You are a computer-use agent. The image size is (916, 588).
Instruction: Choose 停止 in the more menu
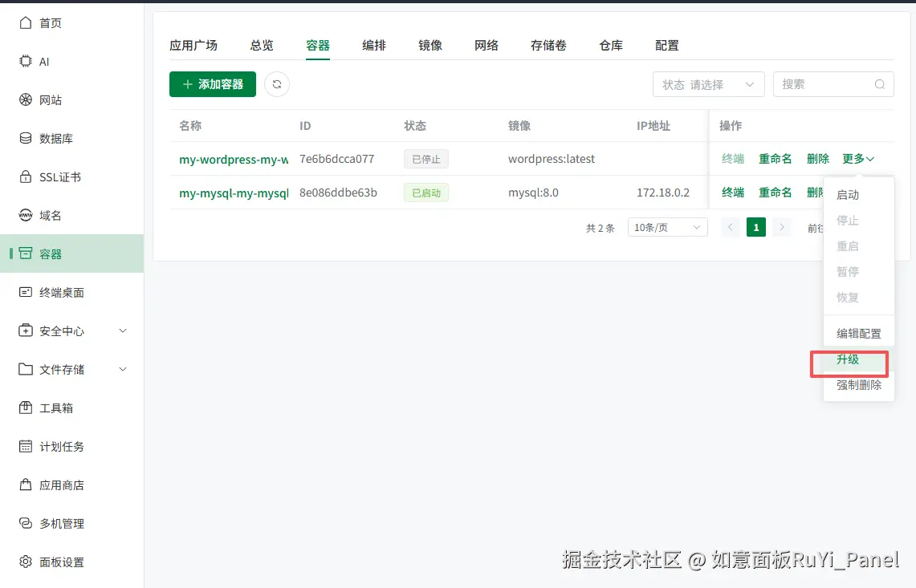[x=859, y=221]
